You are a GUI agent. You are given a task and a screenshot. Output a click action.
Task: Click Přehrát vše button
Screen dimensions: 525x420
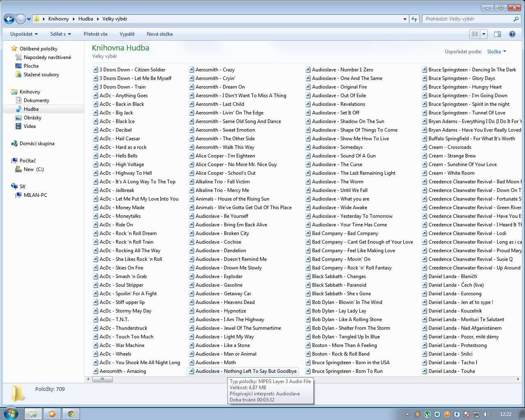(x=96, y=34)
